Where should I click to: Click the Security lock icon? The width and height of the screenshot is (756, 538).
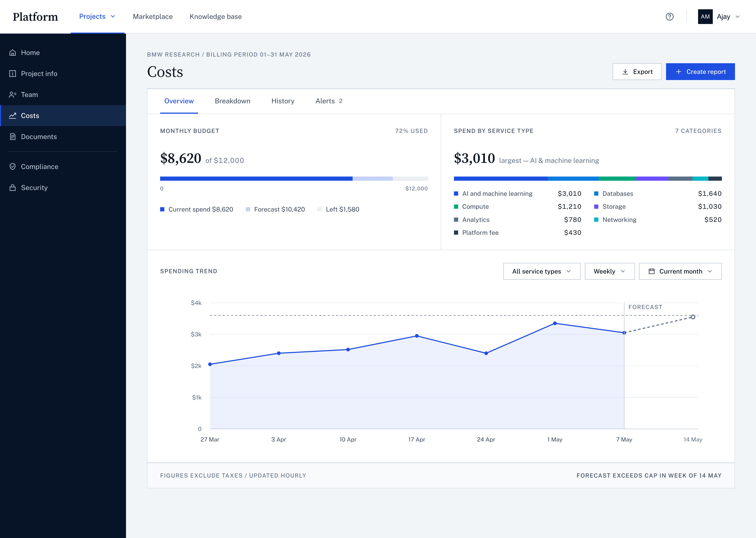13,188
